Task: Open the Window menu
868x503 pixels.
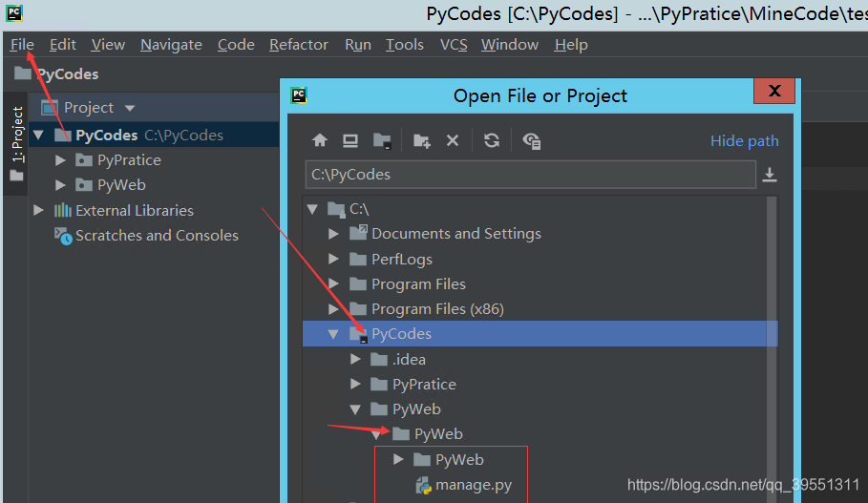Action: (x=510, y=45)
